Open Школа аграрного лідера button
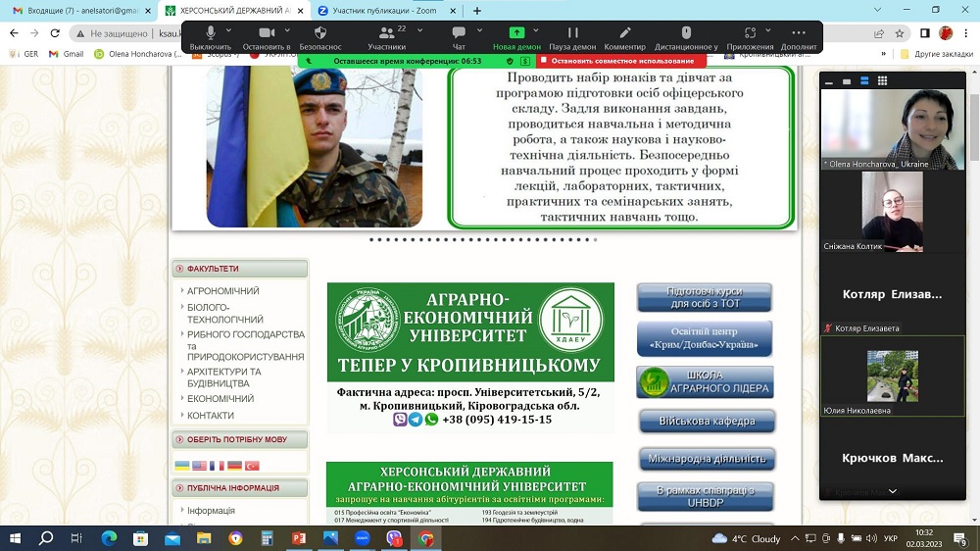 pos(705,382)
